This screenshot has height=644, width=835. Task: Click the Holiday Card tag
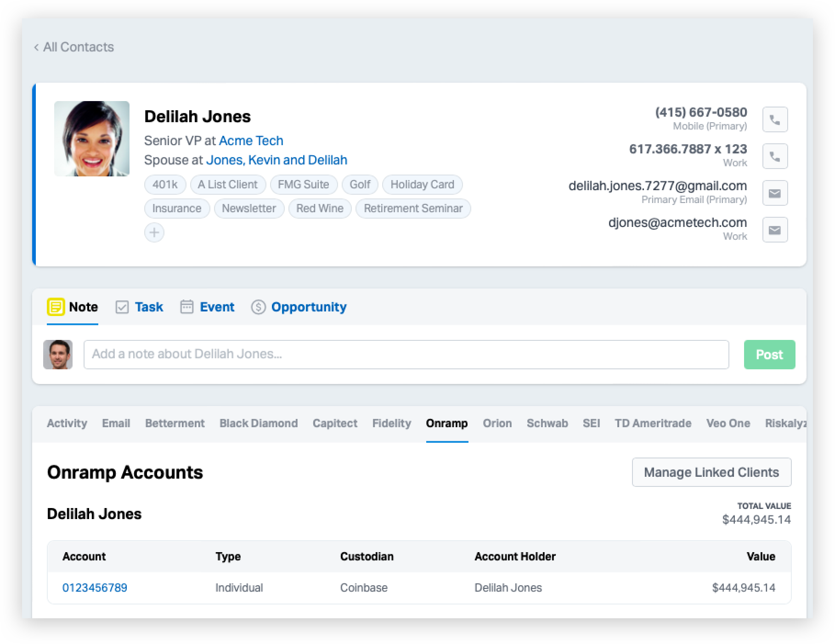422,185
